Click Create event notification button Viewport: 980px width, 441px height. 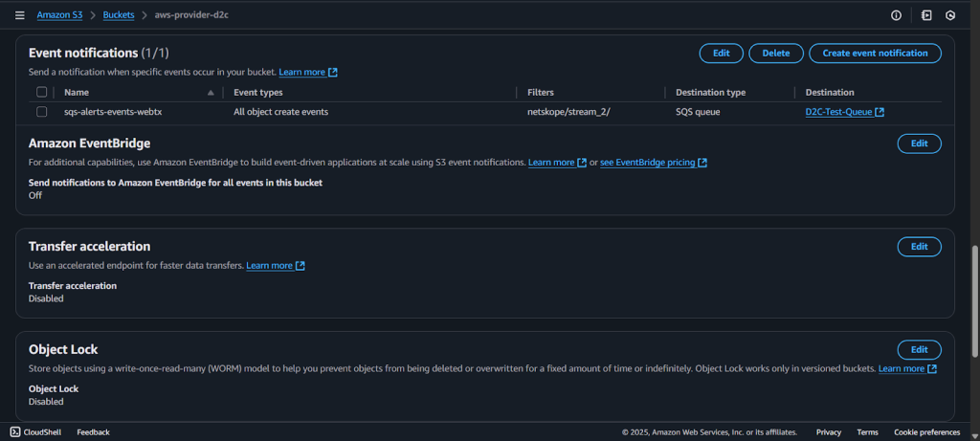pyautogui.click(x=875, y=54)
